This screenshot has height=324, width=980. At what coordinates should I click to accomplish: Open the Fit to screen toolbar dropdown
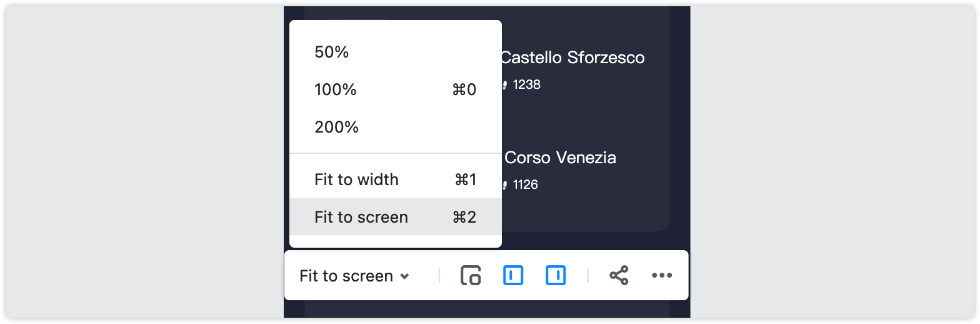tap(354, 276)
